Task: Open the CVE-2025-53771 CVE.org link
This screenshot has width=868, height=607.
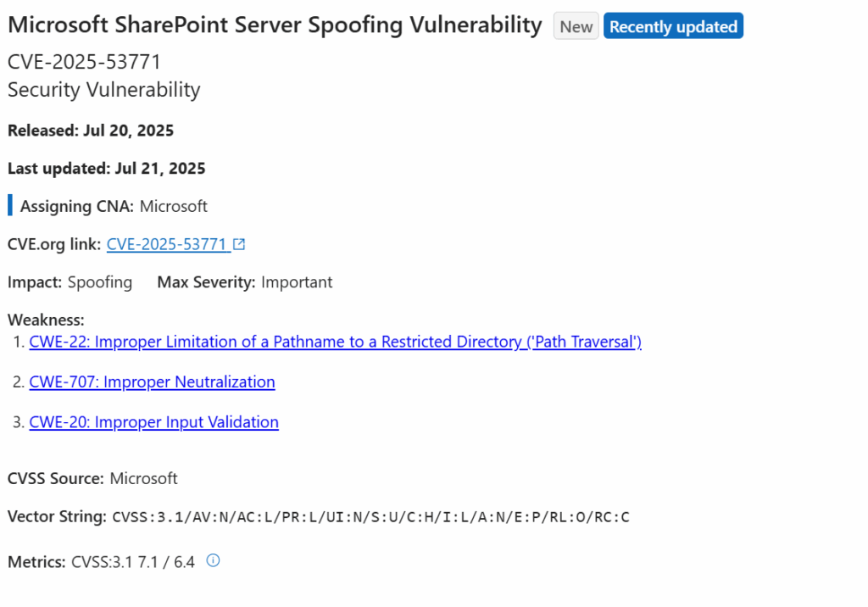Action: [170, 243]
